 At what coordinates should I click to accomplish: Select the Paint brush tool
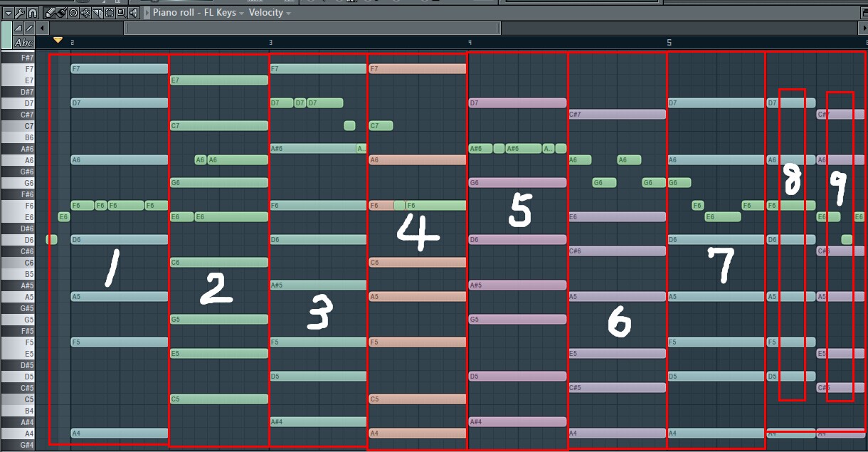pos(61,13)
